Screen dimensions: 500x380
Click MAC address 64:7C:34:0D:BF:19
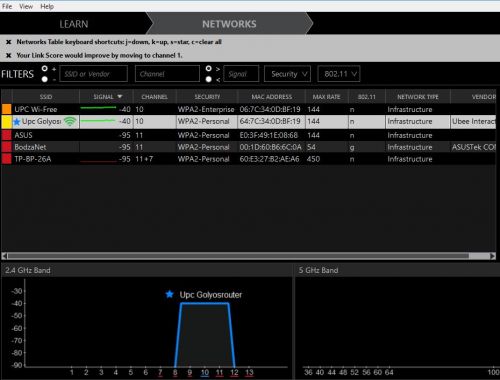[x=270, y=121]
